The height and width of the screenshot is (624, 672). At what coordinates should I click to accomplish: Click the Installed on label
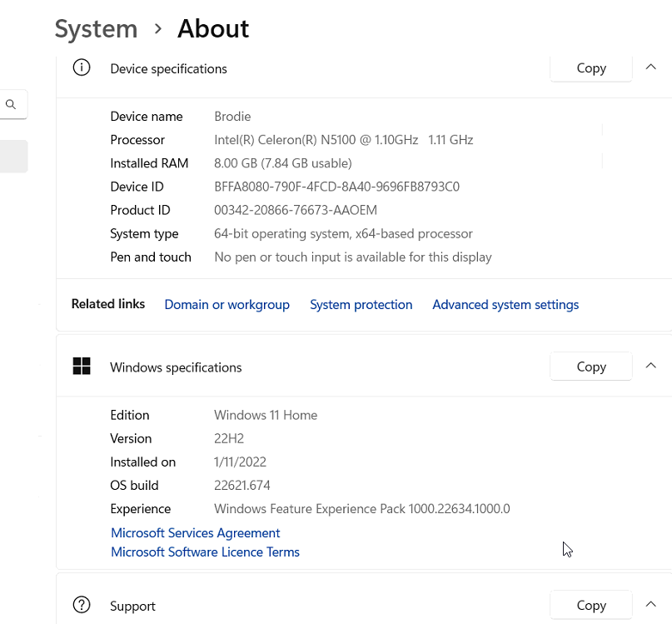pyautogui.click(x=142, y=462)
